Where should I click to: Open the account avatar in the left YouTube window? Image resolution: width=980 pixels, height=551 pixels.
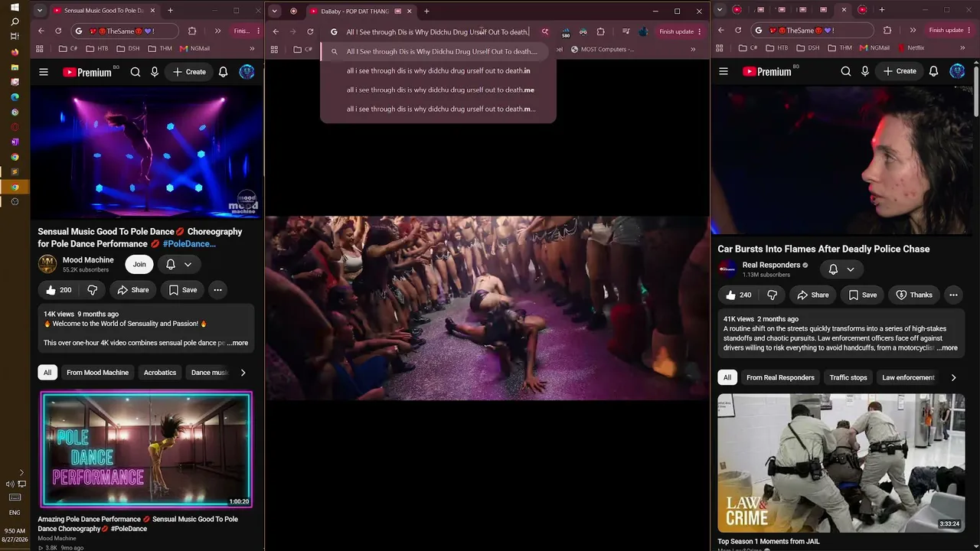[247, 72]
